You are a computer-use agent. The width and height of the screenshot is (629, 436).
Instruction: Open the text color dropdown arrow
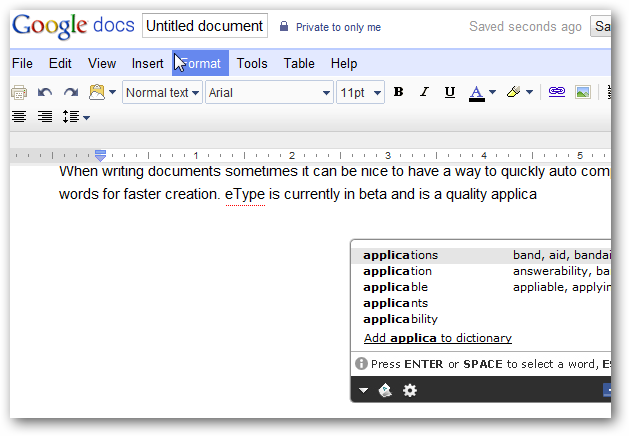click(x=493, y=92)
